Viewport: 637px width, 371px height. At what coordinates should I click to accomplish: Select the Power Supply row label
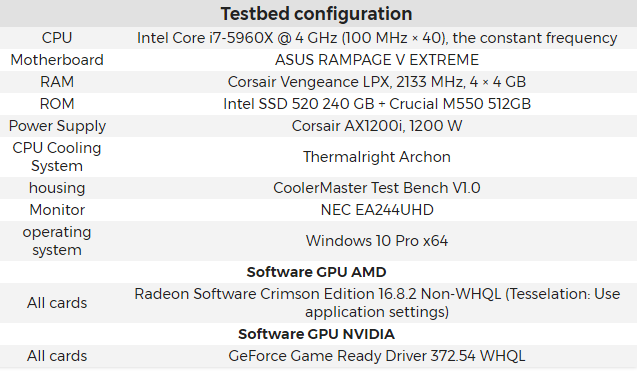[x=57, y=126]
